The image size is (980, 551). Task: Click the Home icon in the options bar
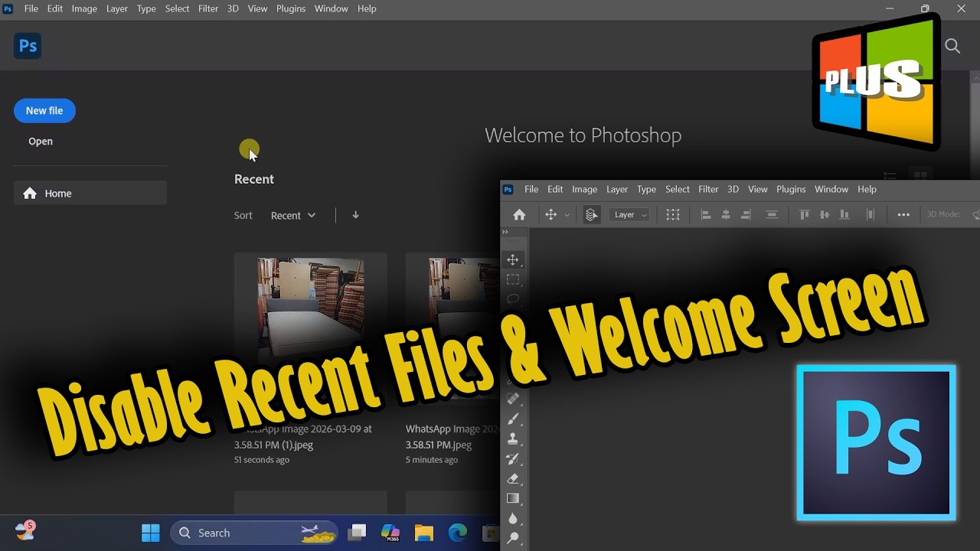(519, 215)
